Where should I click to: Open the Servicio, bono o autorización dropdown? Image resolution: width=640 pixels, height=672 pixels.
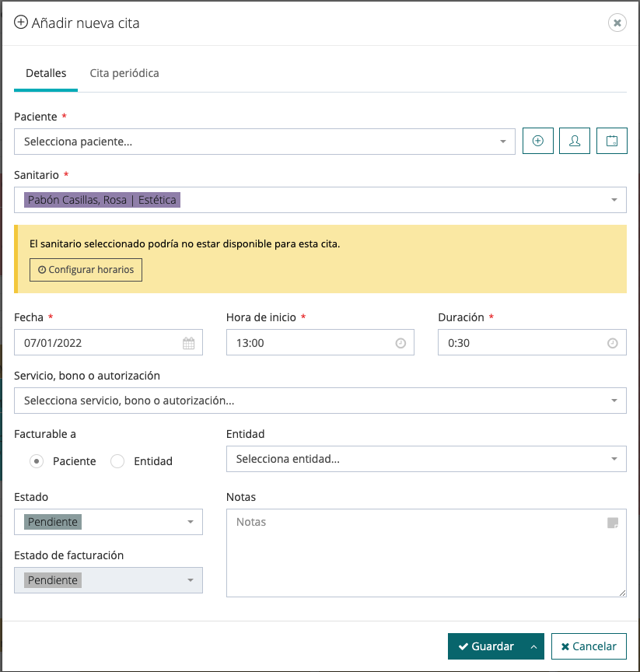pos(320,401)
